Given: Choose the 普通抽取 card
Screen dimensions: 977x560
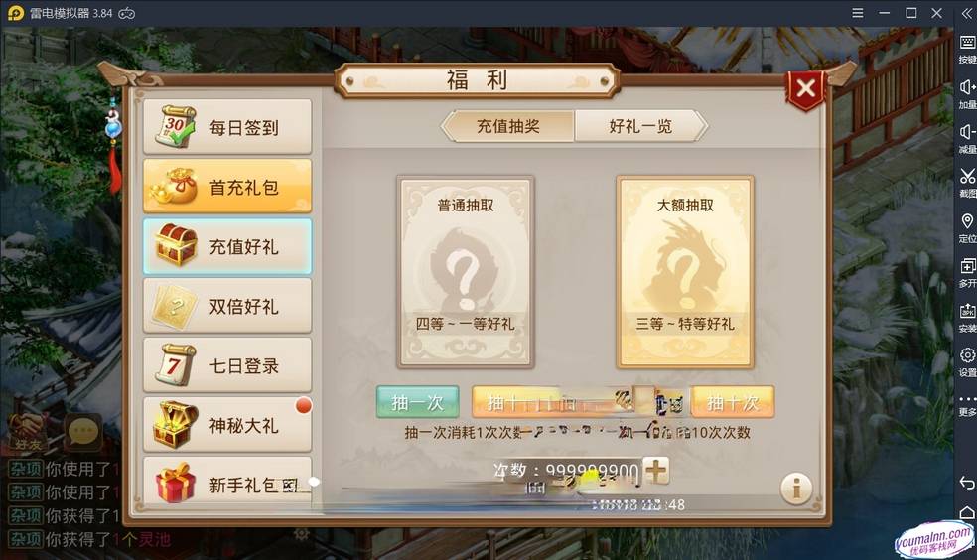Looking at the screenshot, I should pos(466,272).
